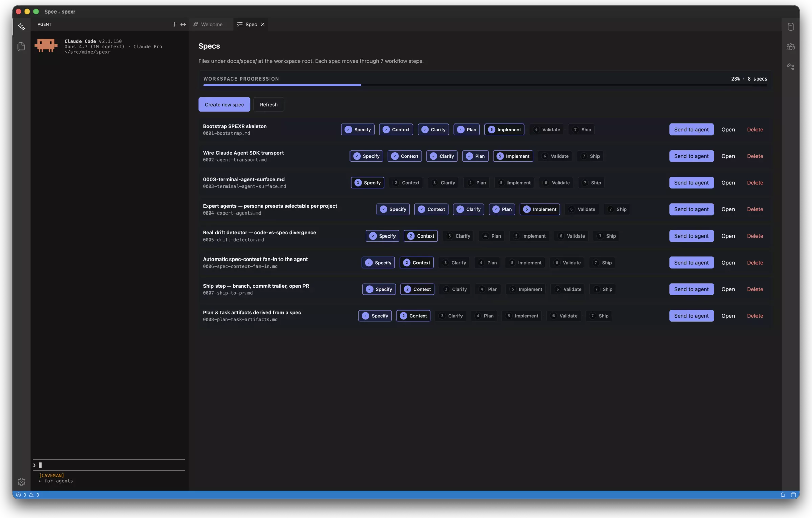
Task: Click the workspace progression bar
Action: pos(485,85)
